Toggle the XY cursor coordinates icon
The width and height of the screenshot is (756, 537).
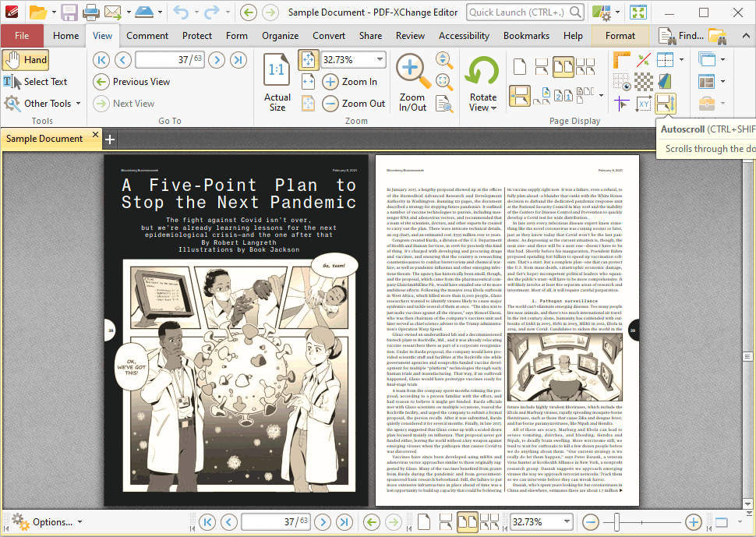click(643, 103)
